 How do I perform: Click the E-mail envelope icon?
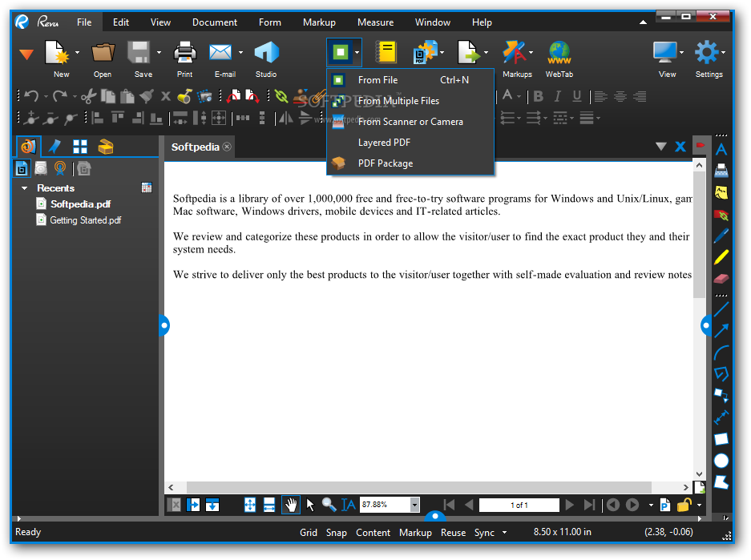[220, 52]
